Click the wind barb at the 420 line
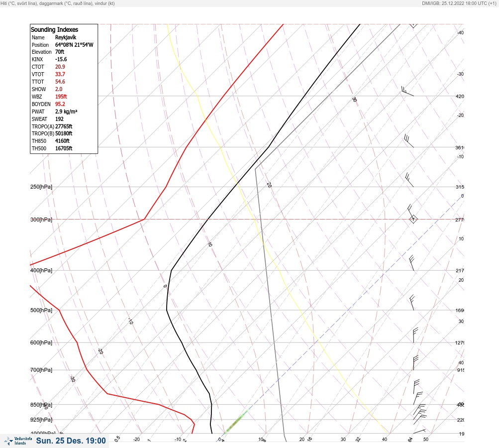 click(x=407, y=91)
